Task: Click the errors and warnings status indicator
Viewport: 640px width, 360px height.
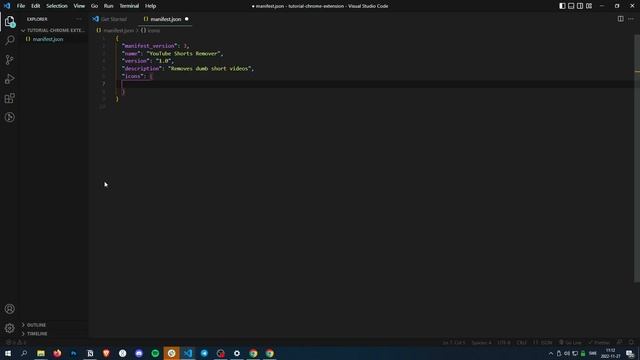Action: [16, 342]
